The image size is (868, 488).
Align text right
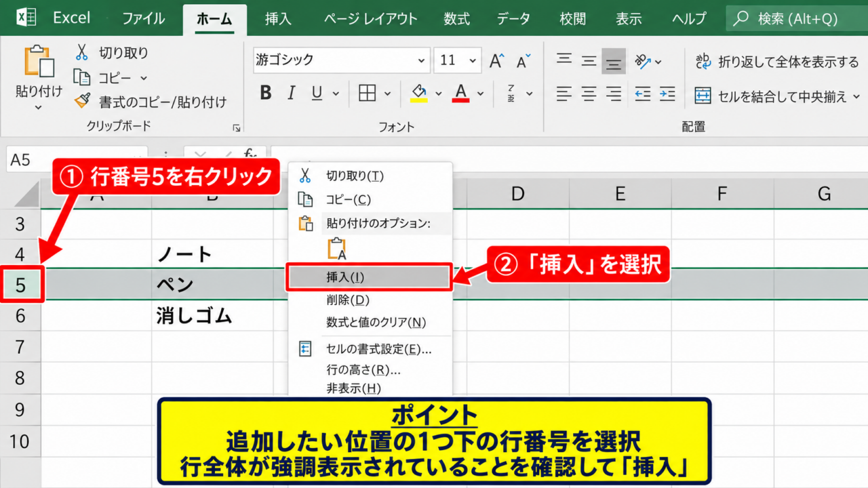(x=614, y=94)
